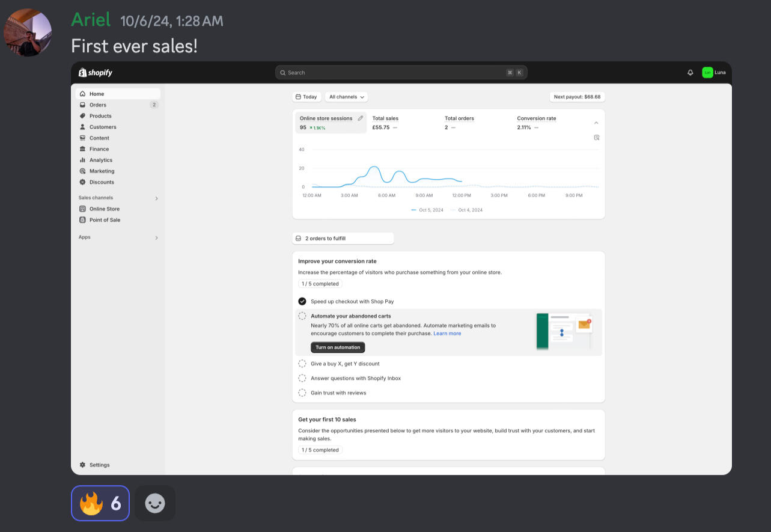The height and width of the screenshot is (532, 771).
Task: Click the Shopify logo in header
Action: [96, 73]
